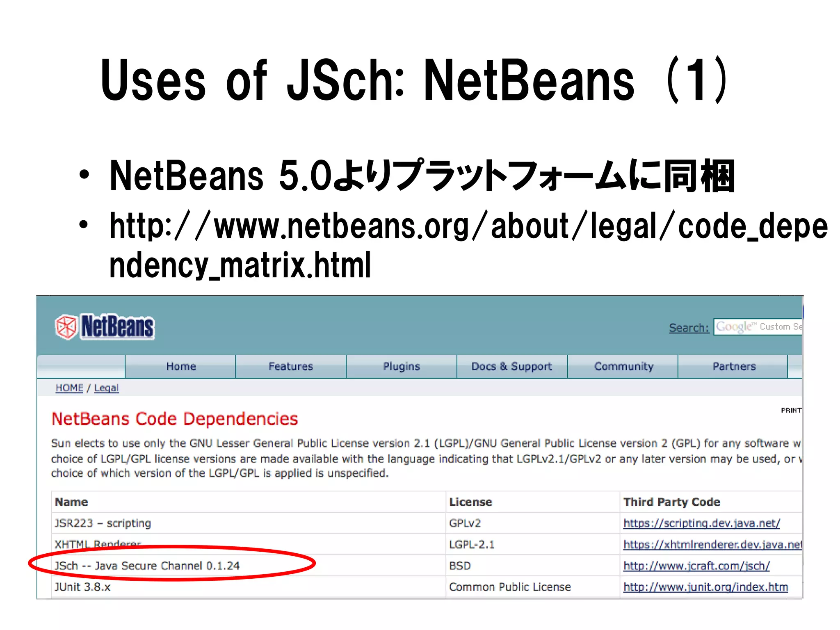Select the 'Common Public License' cell
840x630 pixels.
(x=533, y=587)
